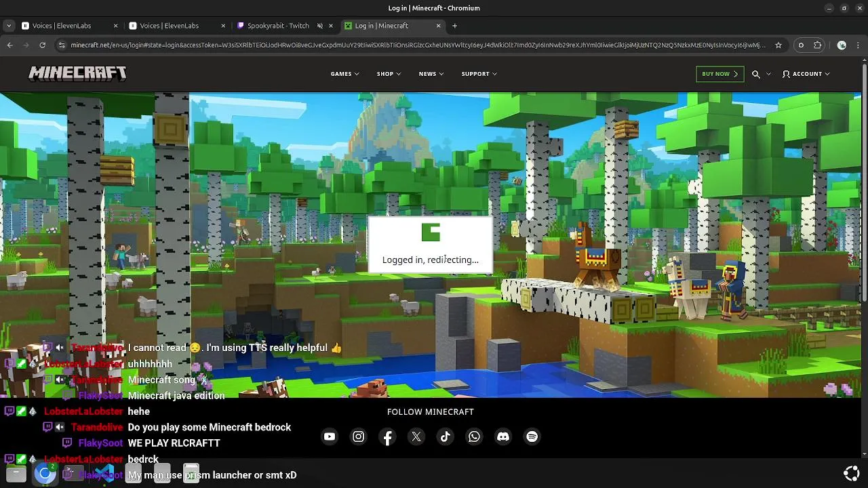This screenshot has height=488, width=868.
Task: Click the Minecraft logo
Action: [77, 73]
